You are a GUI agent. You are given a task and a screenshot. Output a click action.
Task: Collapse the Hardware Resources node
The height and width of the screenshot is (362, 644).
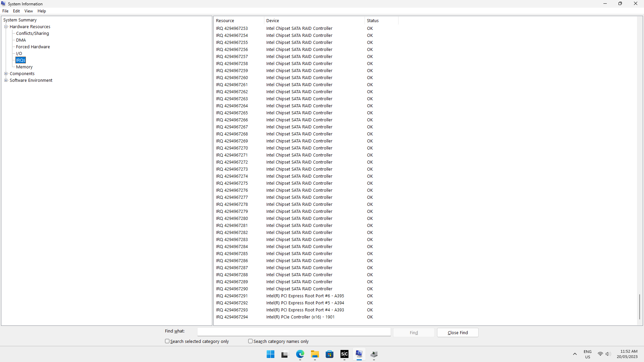pos(6,26)
